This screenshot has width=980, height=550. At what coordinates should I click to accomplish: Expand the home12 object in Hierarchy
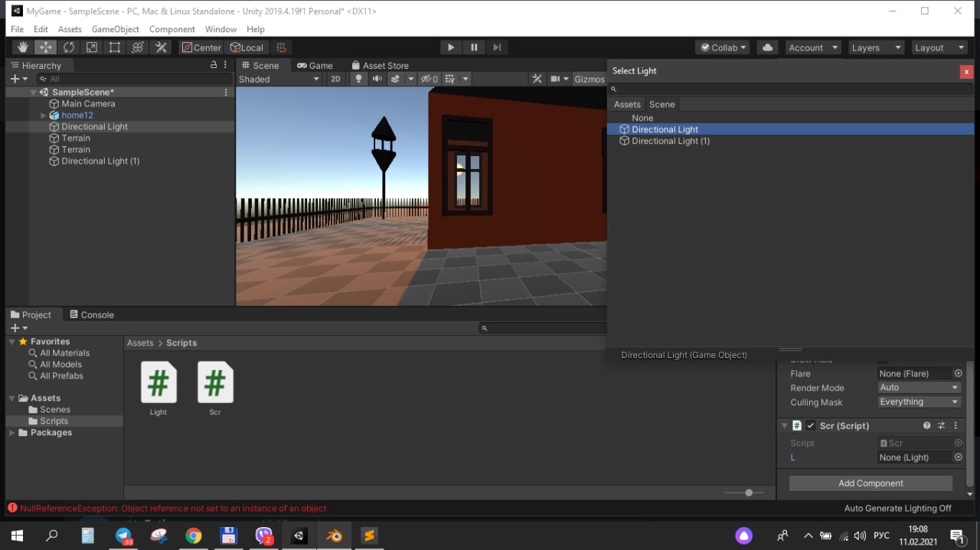click(44, 116)
